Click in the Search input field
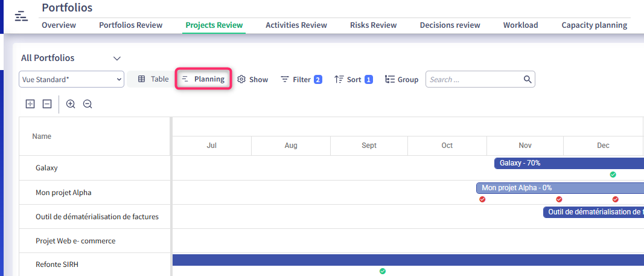The image size is (644, 276). pyautogui.click(x=474, y=79)
